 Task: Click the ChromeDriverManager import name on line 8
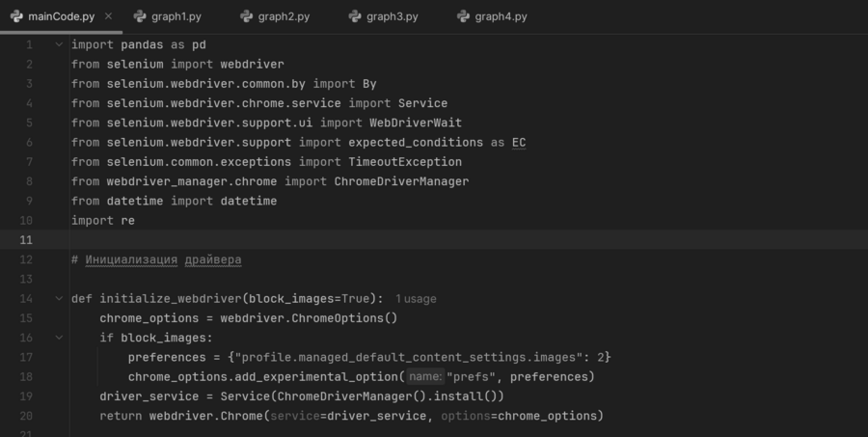pos(401,181)
